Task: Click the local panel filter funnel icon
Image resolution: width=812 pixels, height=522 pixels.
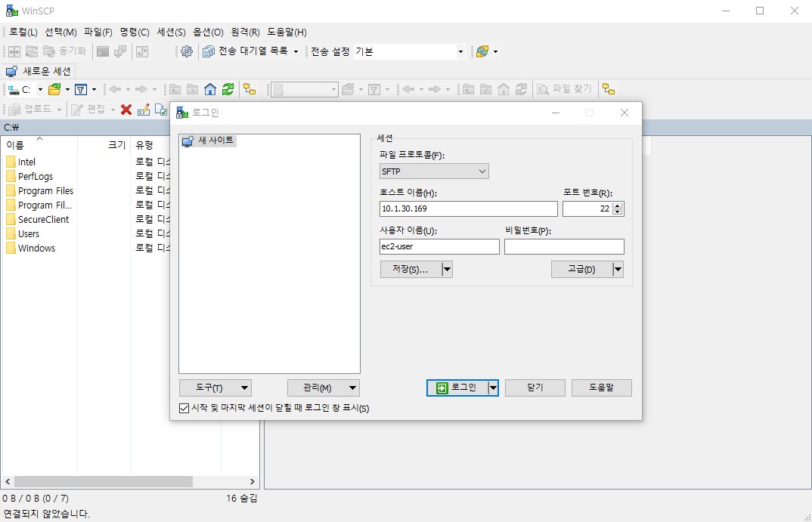Action: click(x=81, y=89)
